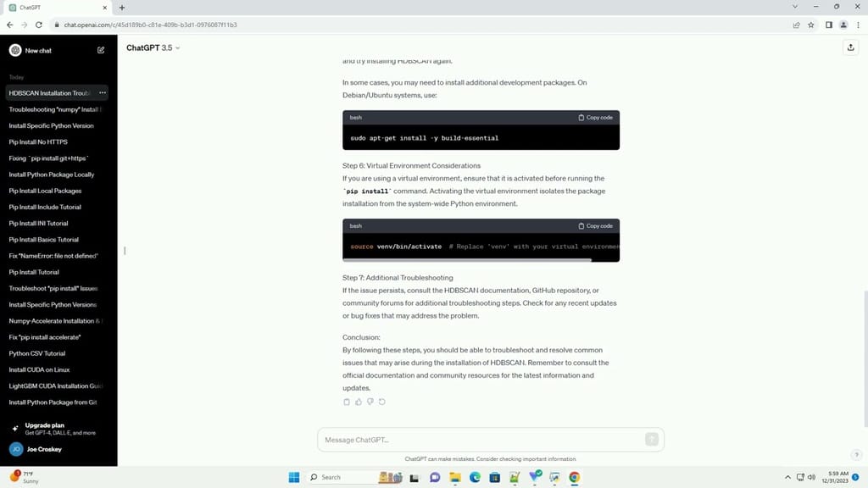This screenshot has width=868, height=488.
Task: Give the response a thumbs up
Action: [359, 402]
